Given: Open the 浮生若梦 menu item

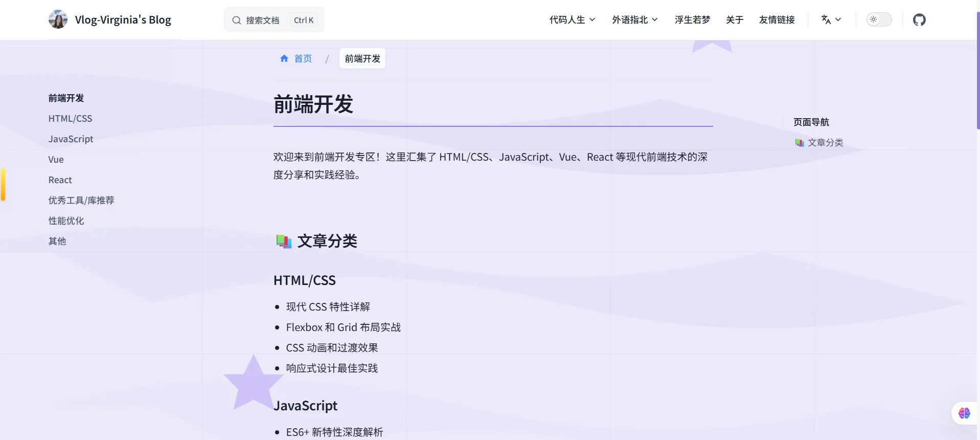Looking at the screenshot, I should point(692,20).
